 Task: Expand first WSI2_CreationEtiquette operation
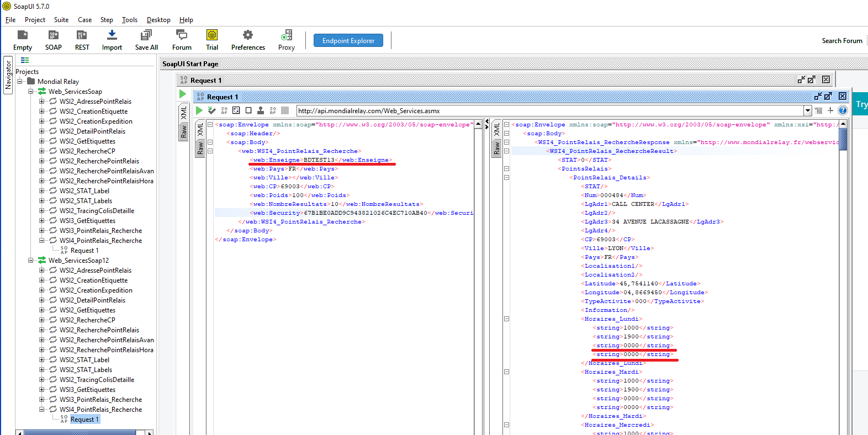pos(41,111)
